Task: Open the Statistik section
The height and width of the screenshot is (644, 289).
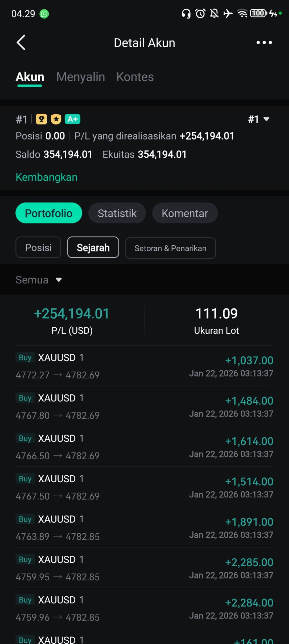Action: coord(117,213)
